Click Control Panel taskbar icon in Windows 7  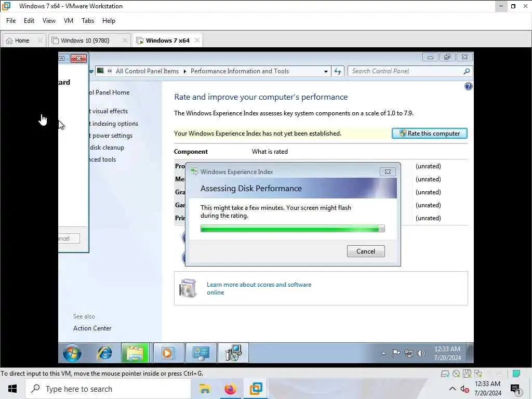click(201, 353)
